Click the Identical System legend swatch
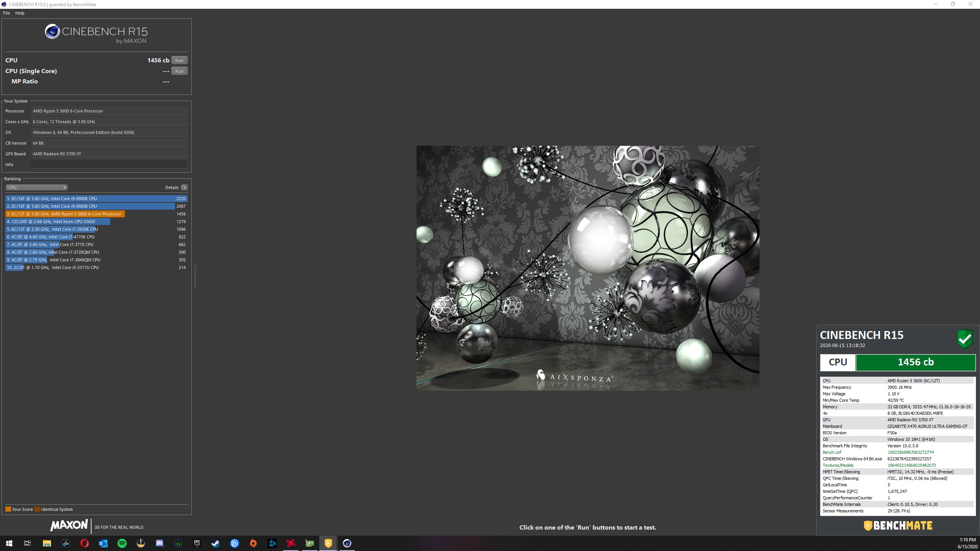 [x=37, y=509]
